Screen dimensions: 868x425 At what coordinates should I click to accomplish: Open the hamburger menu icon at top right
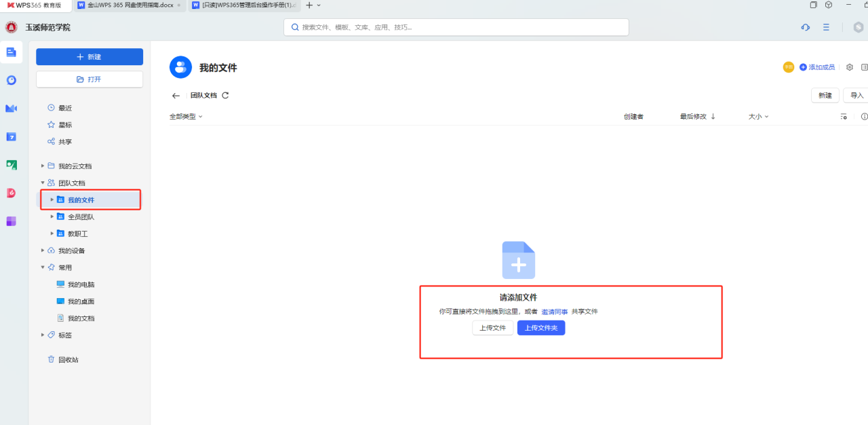[x=826, y=27]
